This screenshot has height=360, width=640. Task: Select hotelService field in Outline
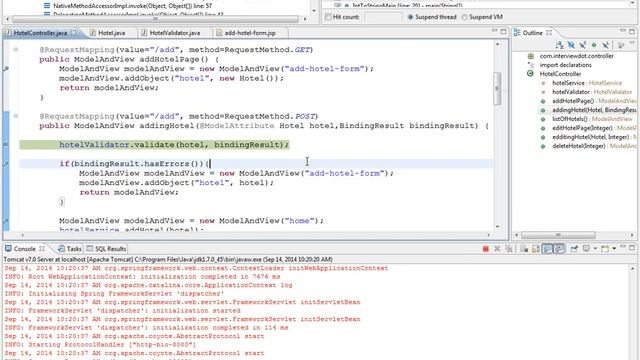click(x=587, y=83)
